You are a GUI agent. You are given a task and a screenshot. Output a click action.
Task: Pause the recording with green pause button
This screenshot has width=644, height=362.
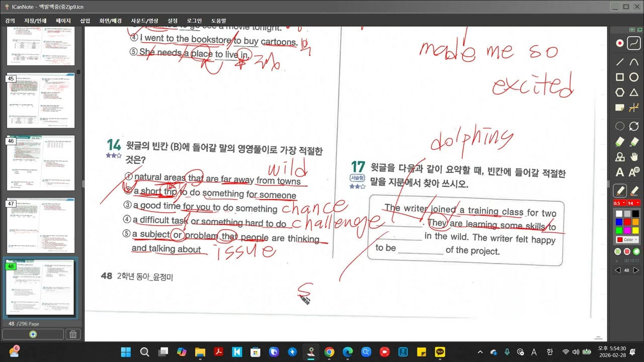click(x=618, y=251)
